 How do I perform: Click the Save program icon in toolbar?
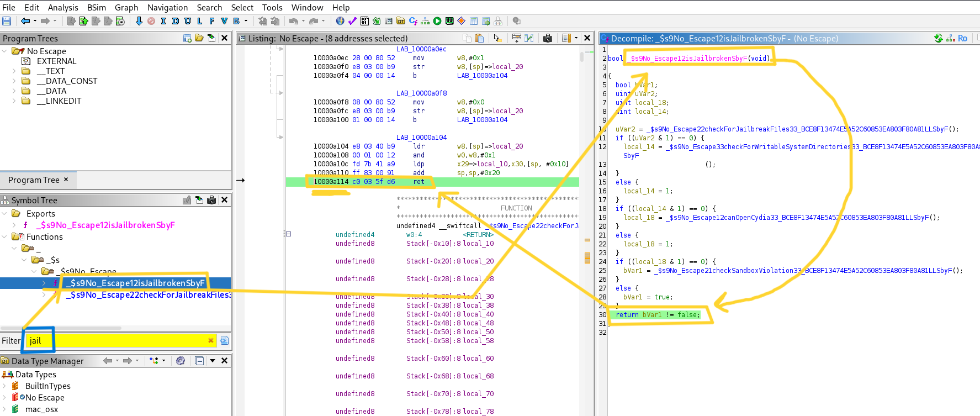pyautogui.click(x=7, y=21)
